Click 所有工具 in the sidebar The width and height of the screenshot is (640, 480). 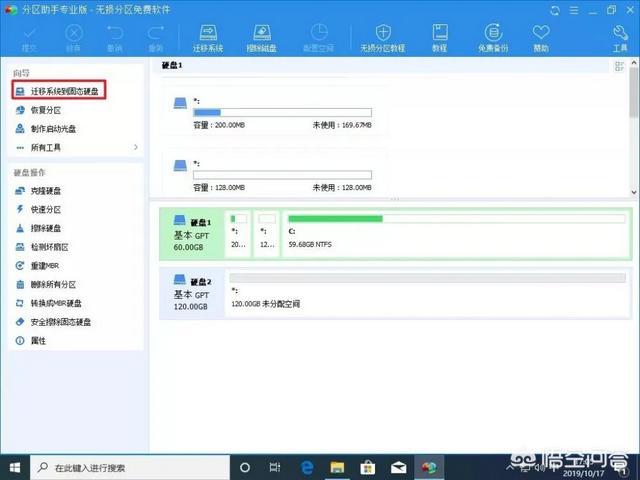[46, 147]
